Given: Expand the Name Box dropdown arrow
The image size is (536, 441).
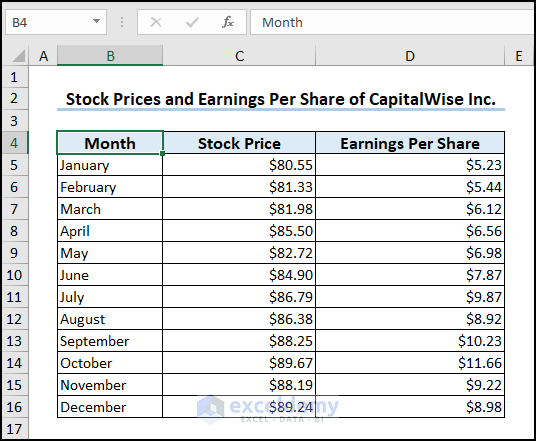Looking at the screenshot, I should coord(96,22).
